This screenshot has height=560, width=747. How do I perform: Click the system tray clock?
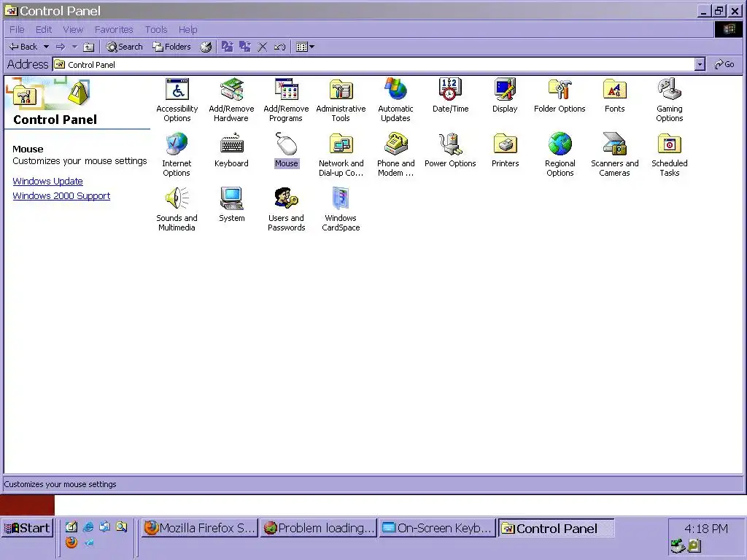click(x=706, y=529)
